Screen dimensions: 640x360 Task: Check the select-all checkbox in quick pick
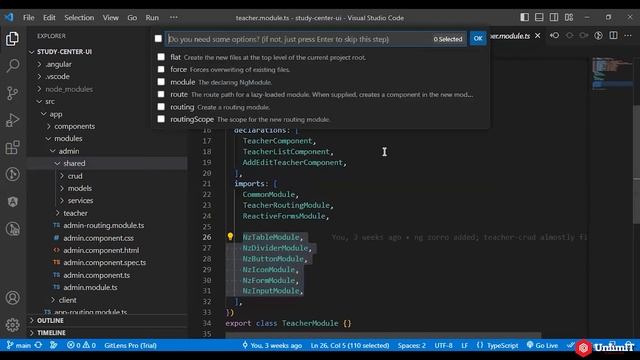158,39
